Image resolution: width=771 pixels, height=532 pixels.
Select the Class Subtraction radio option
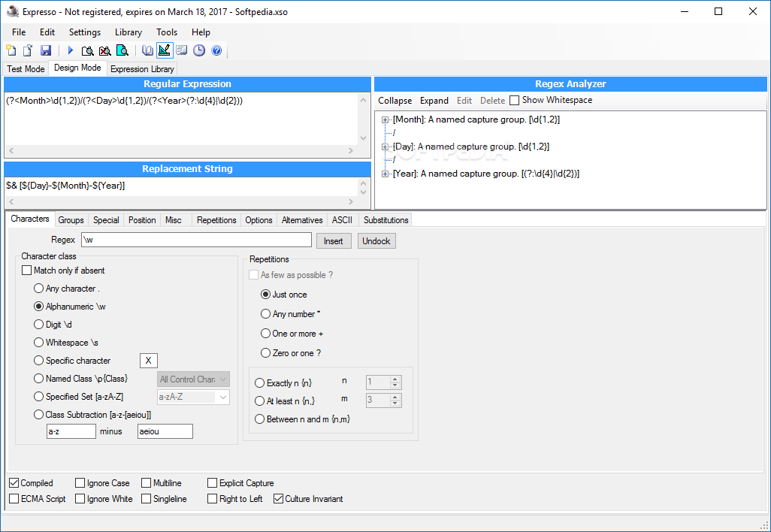(38, 415)
